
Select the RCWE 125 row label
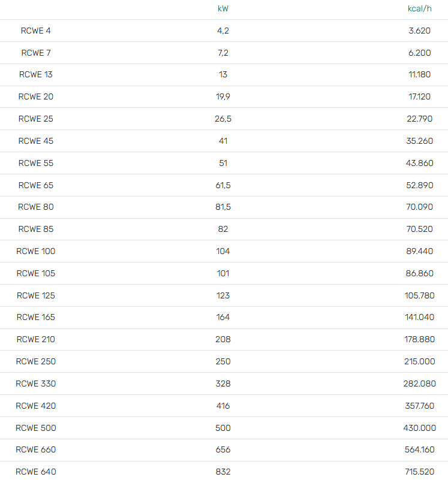pyautogui.click(x=36, y=295)
